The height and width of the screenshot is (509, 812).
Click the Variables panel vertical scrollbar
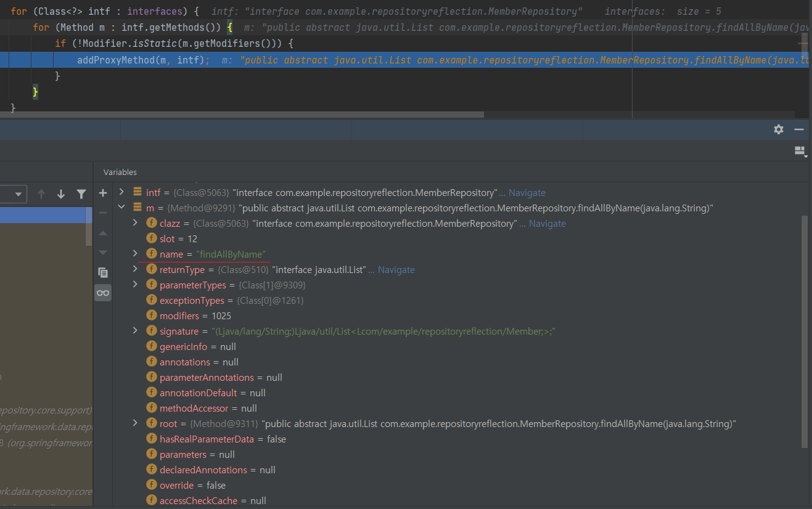[x=804, y=332]
